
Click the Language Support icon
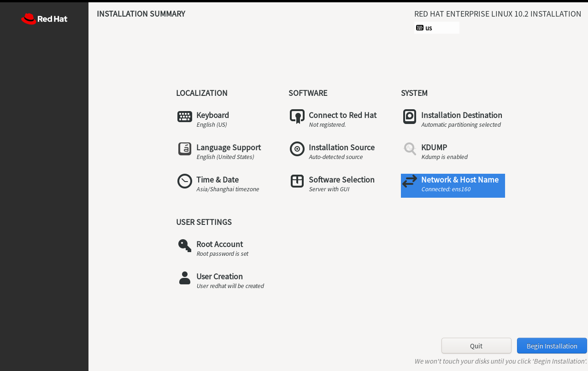click(185, 149)
